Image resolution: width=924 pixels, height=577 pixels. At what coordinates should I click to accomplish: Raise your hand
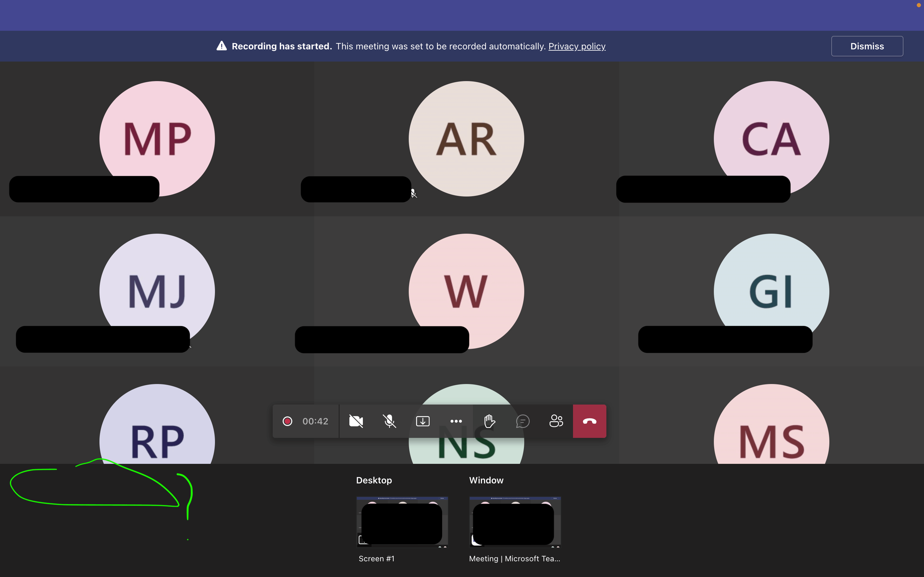coord(489,421)
